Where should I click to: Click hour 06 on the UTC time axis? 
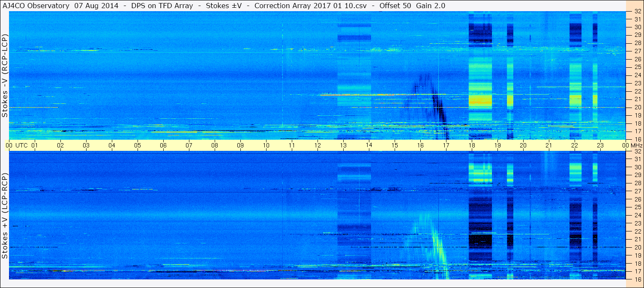163,145
